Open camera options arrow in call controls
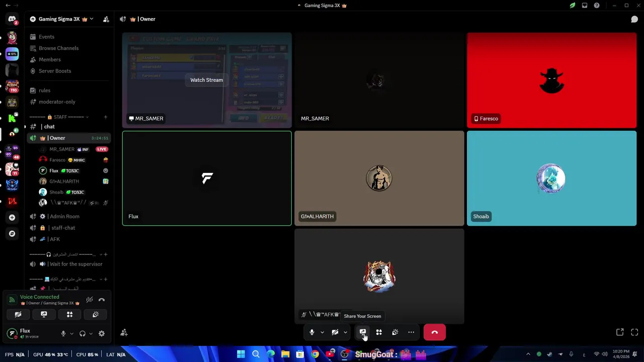This screenshot has width=644, height=362. [x=345, y=332]
